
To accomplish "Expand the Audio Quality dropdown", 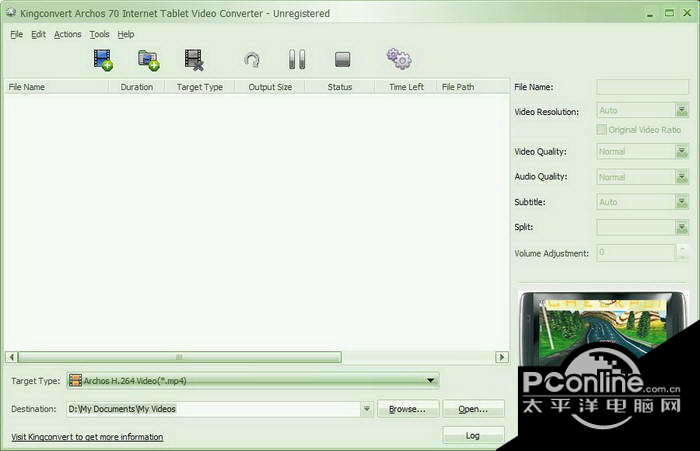I will coord(682,177).
